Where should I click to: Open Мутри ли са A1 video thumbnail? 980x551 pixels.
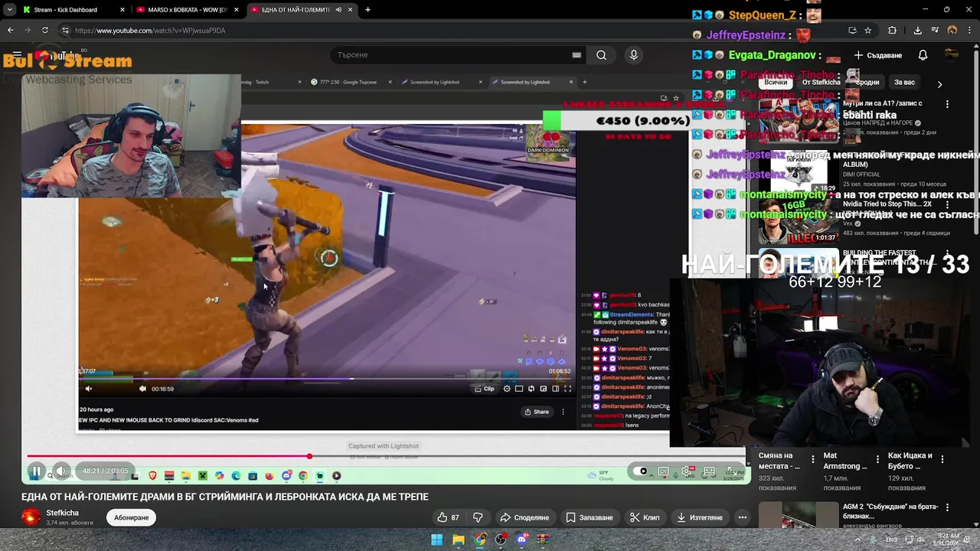799,121
